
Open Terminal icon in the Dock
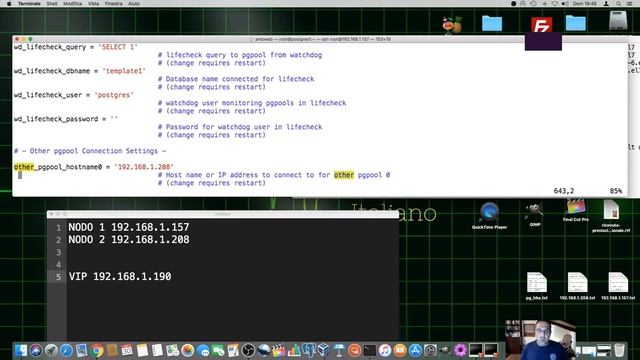point(370,350)
